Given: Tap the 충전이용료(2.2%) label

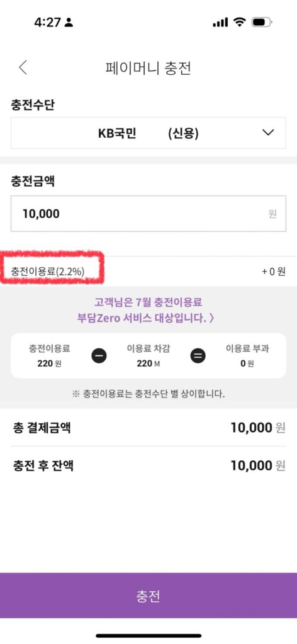Looking at the screenshot, I should point(48,272).
